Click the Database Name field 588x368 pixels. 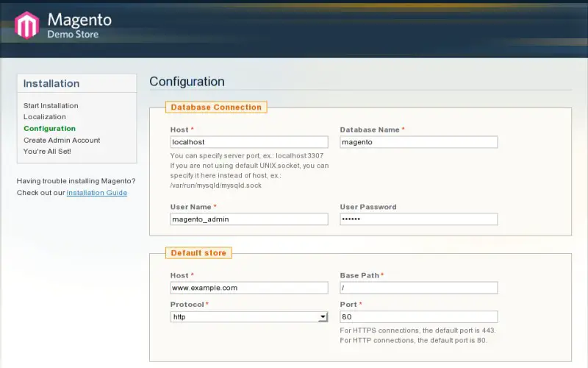pos(419,142)
